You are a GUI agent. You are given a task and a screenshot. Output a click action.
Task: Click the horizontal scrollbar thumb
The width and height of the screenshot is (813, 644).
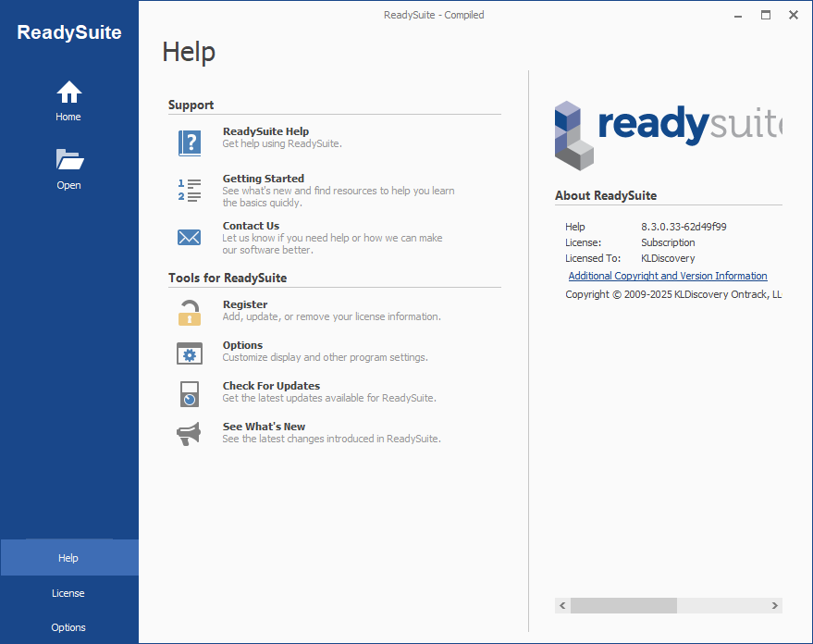tap(622, 605)
